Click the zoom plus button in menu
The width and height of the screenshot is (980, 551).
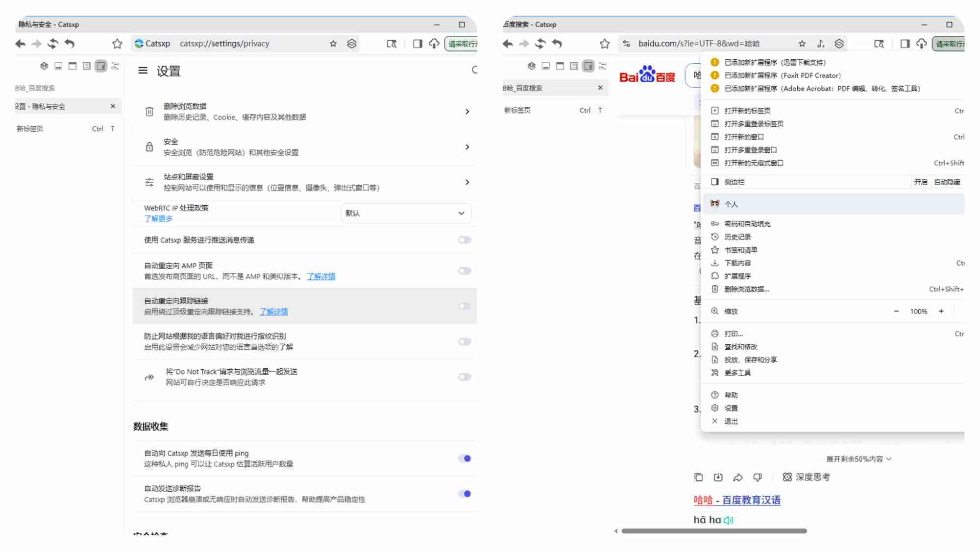click(941, 311)
